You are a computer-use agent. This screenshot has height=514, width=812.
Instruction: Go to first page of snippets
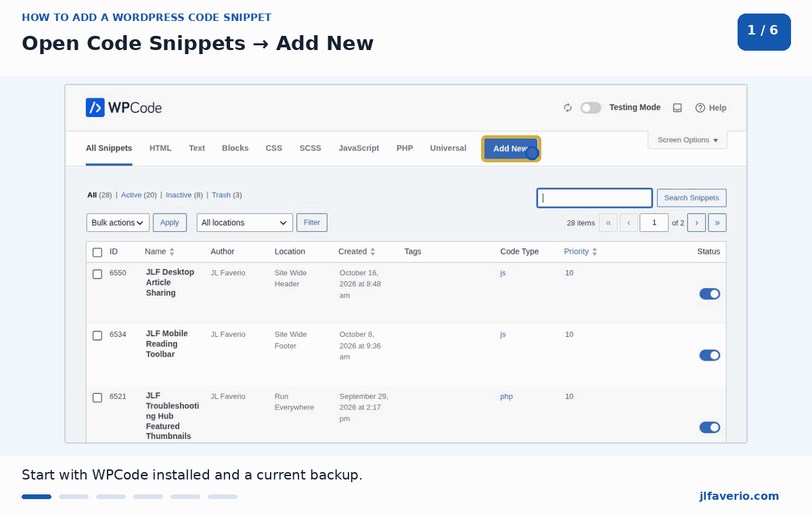coord(608,223)
